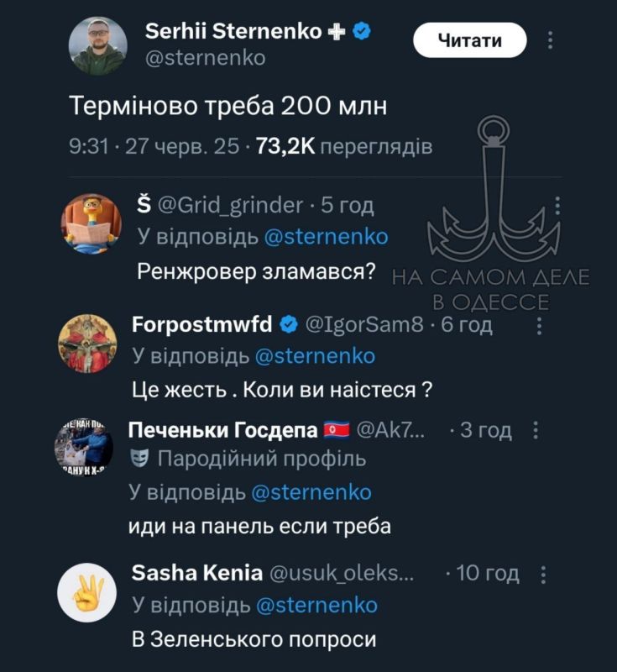Open more options on Sasha Kenia's reply
The image size is (617, 672).
pos(543,575)
